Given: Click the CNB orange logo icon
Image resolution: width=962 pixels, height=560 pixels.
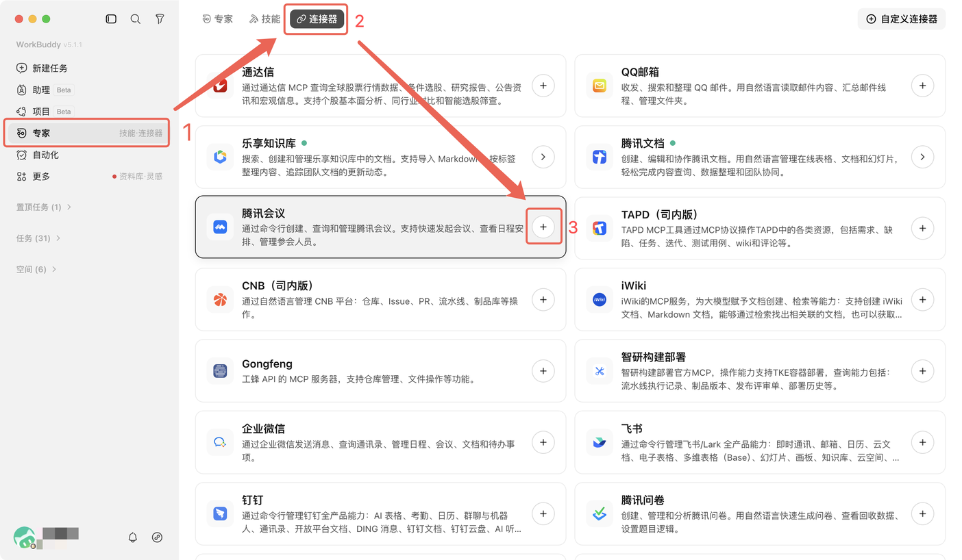Looking at the screenshot, I should [x=220, y=299].
